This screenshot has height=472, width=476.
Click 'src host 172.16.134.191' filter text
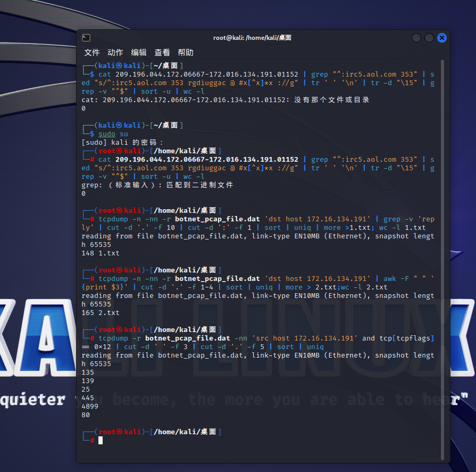click(305, 338)
